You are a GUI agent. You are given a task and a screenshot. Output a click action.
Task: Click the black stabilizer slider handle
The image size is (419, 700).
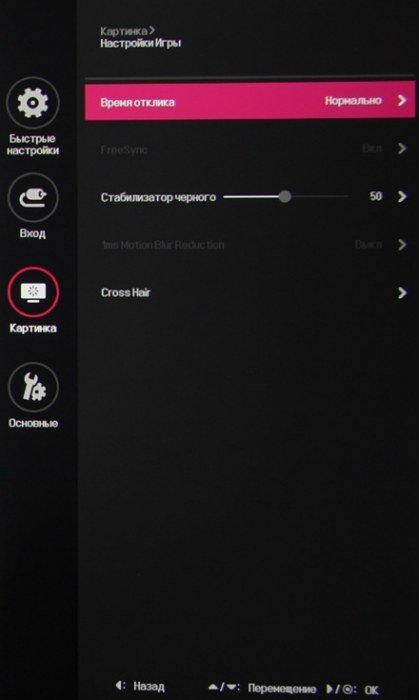(285, 196)
